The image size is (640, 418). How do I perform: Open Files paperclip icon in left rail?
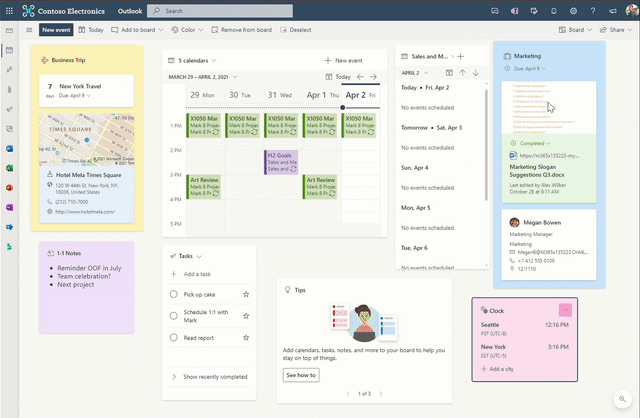(x=9, y=89)
